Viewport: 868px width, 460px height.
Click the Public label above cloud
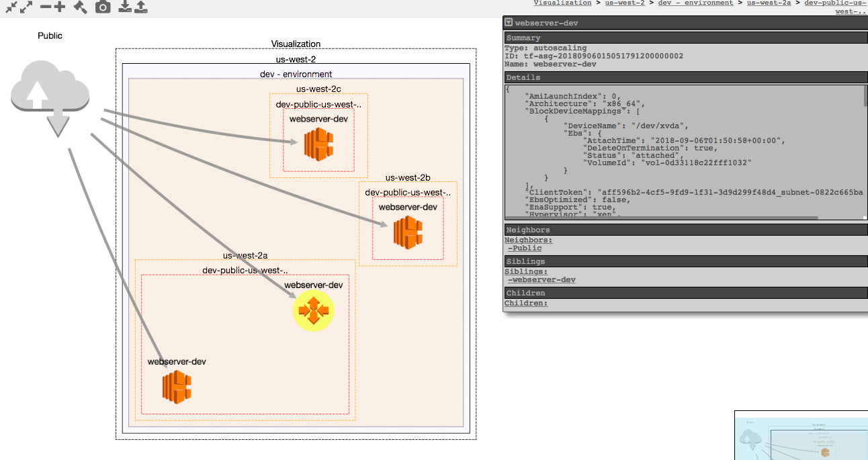point(50,36)
